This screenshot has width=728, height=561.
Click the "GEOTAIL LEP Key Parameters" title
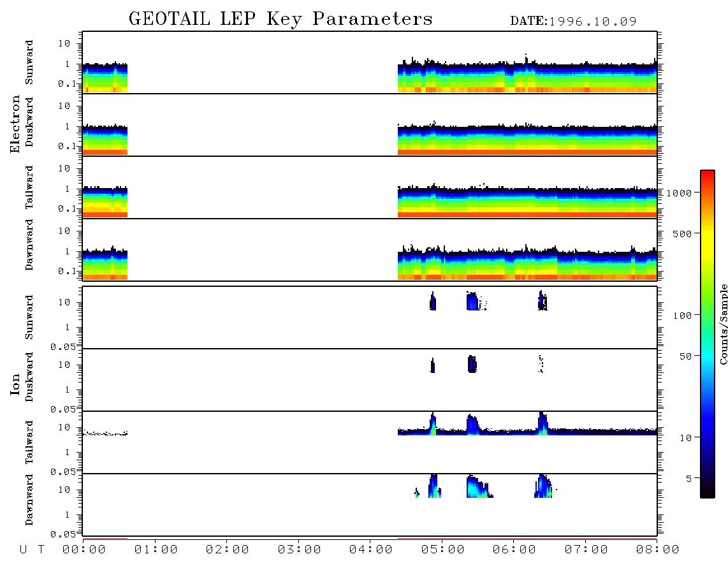pyautogui.click(x=280, y=19)
